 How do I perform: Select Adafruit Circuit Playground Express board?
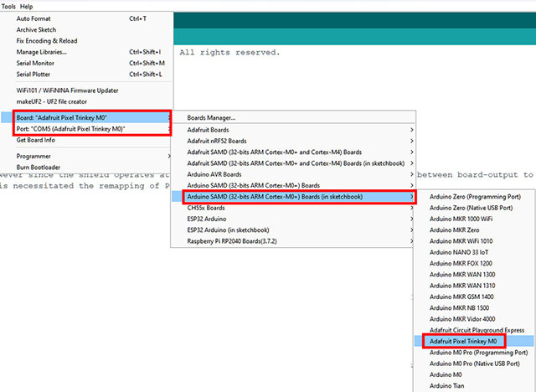pos(475,329)
